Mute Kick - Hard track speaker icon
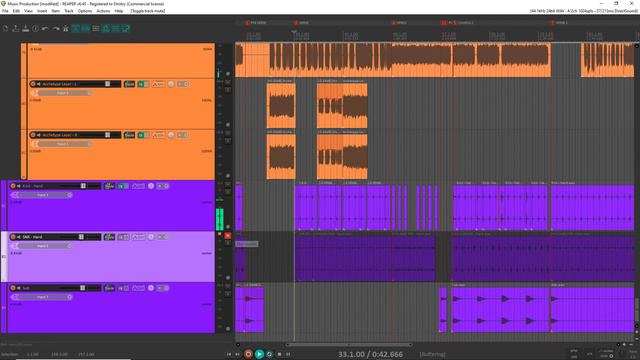Viewport: 640px width, 360px height. tap(19, 186)
